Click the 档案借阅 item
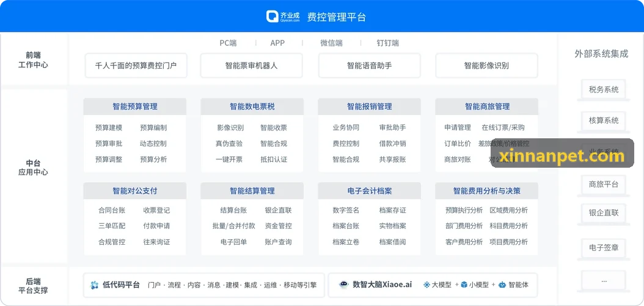This screenshot has width=644, height=306. [393, 242]
